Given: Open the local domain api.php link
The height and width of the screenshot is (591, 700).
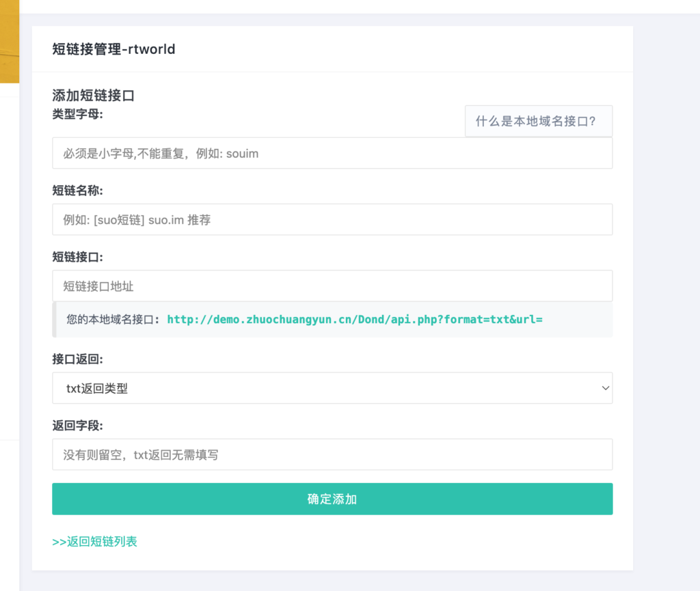Looking at the screenshot, I should [x=355, y=319].
